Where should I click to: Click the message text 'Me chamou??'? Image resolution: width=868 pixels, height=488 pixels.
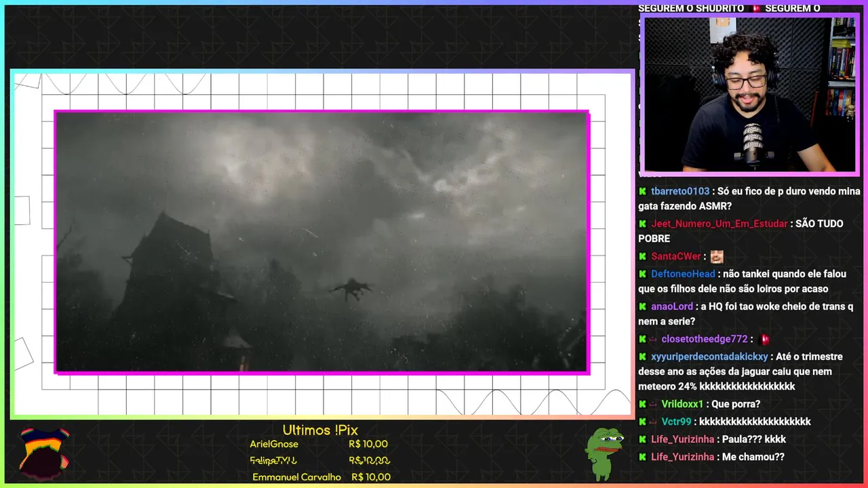coord(753,457)
